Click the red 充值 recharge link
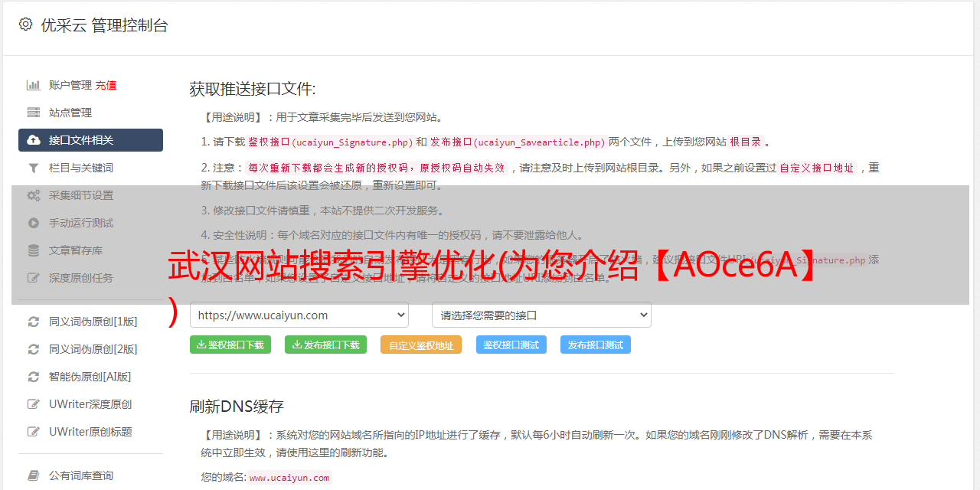 [106, 85]
